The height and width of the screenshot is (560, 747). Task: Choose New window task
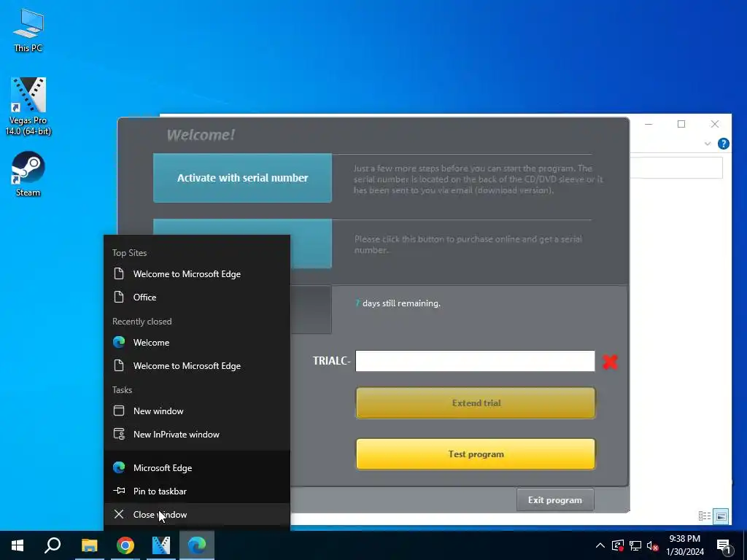pos(197,411)
